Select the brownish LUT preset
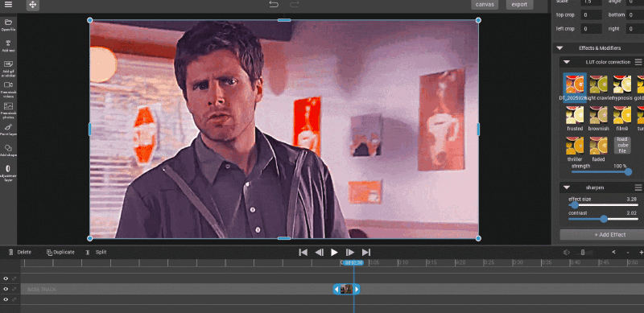The width and height of the screenshot is (644, 313). point(598,115)
